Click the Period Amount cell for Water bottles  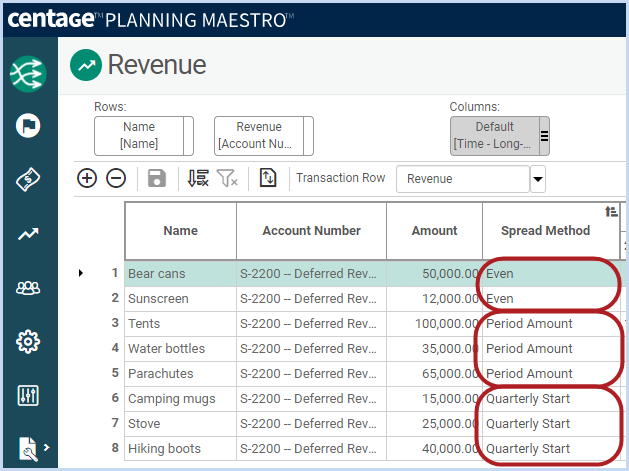[x=551, y=349]
